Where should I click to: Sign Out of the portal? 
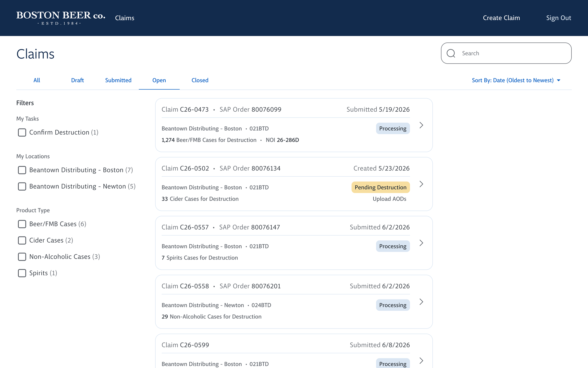(x=559, y=18)
